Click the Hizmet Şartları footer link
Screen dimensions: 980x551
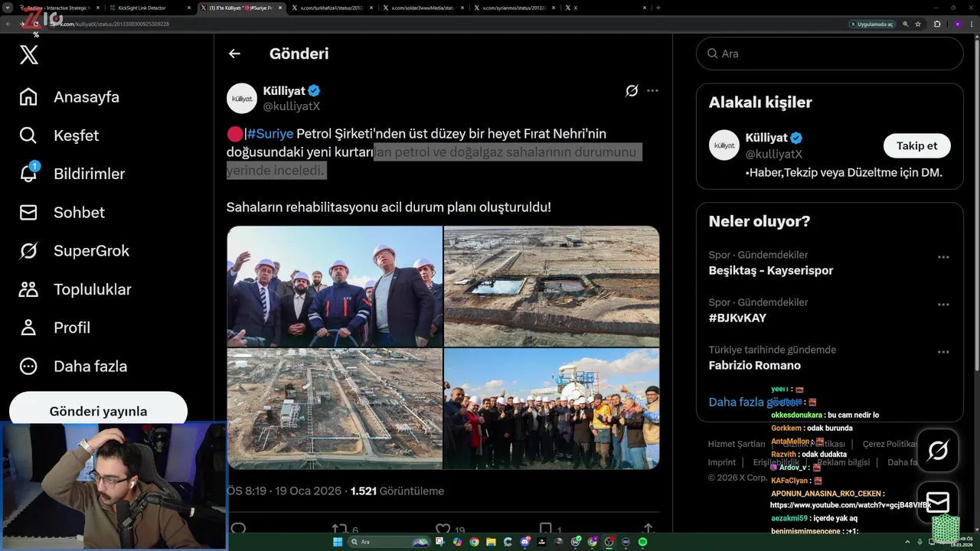[x=737, y=444]
